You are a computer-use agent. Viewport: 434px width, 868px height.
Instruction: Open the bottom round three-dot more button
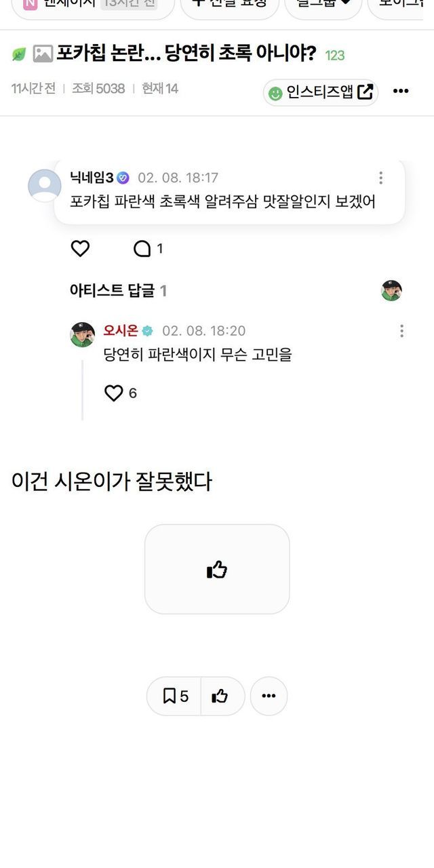pyautogui.click(x=269, y=696)
